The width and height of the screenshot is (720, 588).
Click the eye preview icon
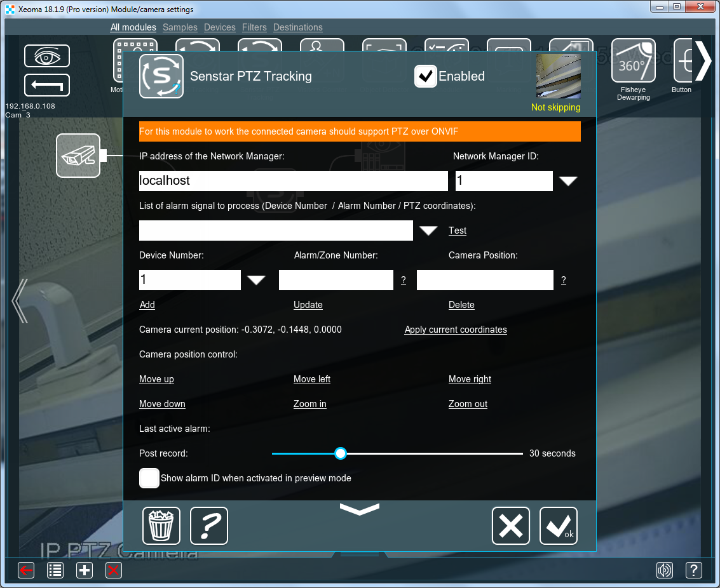click(47, 56)
